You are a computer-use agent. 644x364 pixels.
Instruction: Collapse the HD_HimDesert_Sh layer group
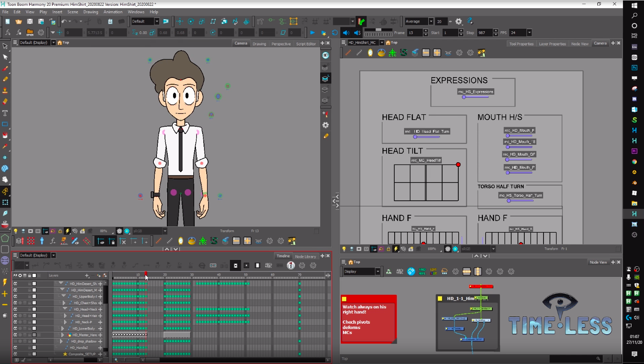(61, 283)
